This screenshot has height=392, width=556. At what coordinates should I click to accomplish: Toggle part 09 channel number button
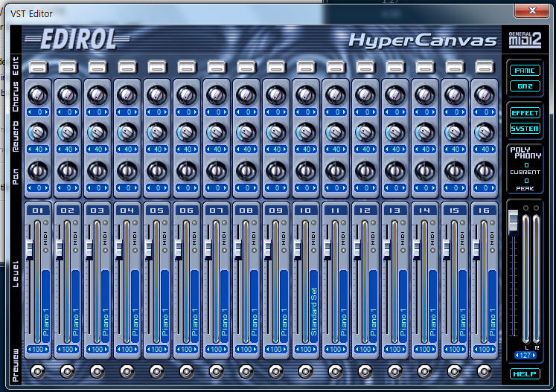pyautogui.click(x=276, y=211)
